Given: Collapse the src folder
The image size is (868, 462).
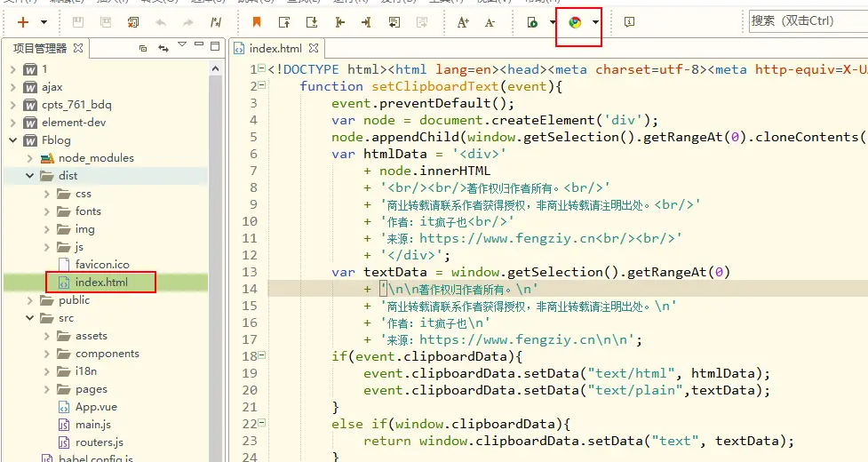Looking at the screenshot, I should pos(30,317).
